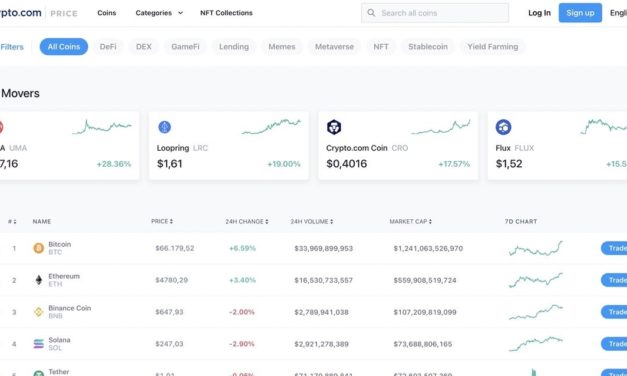This screenshot has height=376, width=627.
Task: Click Trade button for Ethereum
Action: coord(614,280)
